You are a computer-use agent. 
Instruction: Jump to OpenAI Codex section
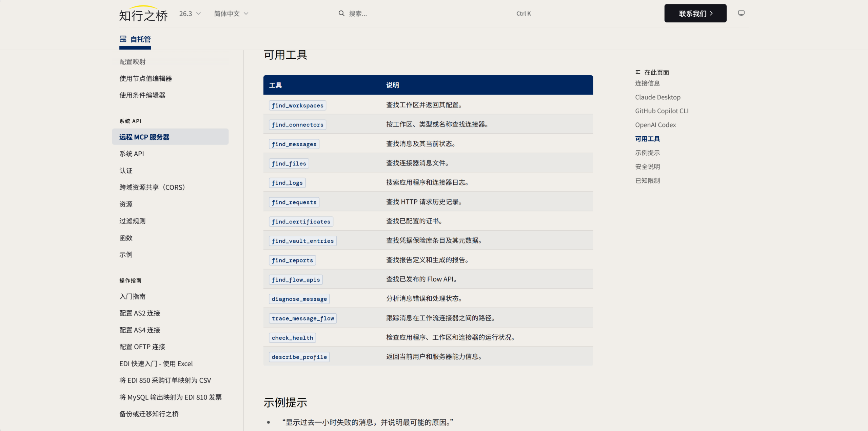click(x=655, y=125)
